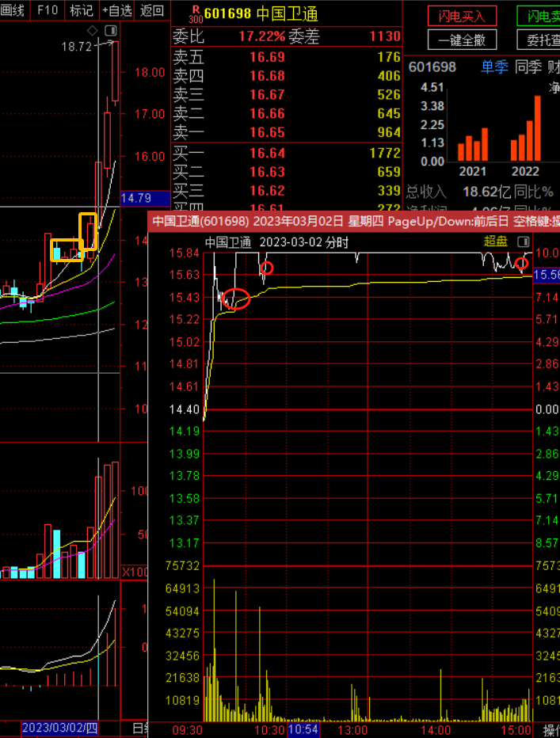Screen dimensions: 560x738
Task: Click stock title 601698 中国卫通
Action: coord(261,13)
